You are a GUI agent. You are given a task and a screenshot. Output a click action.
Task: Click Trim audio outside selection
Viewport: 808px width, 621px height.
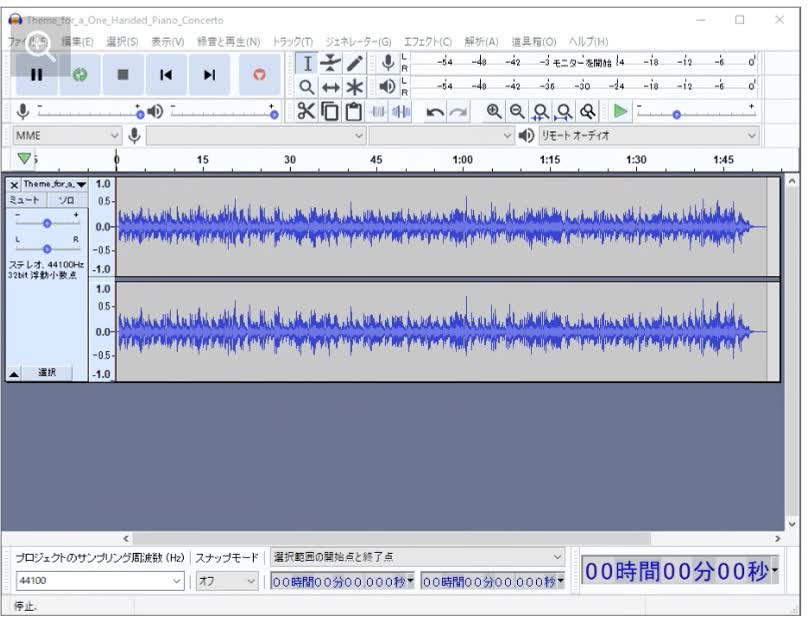click(x=378, y=111)
